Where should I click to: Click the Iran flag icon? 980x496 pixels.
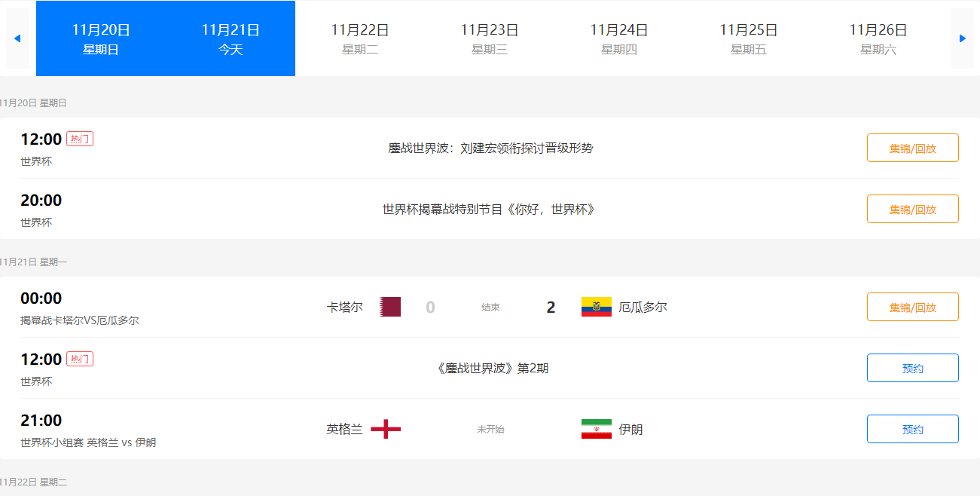coord(597,429)
